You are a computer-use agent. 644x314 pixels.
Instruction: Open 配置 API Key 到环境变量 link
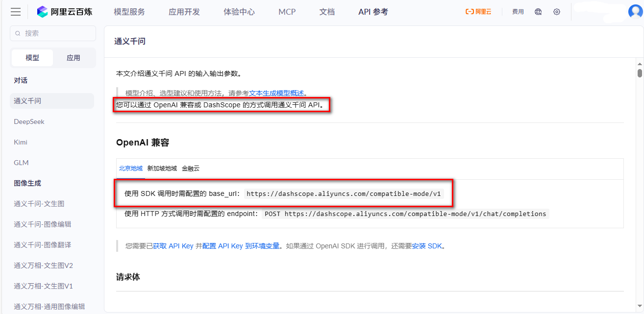pyautogui.click(x=241, y=246)
